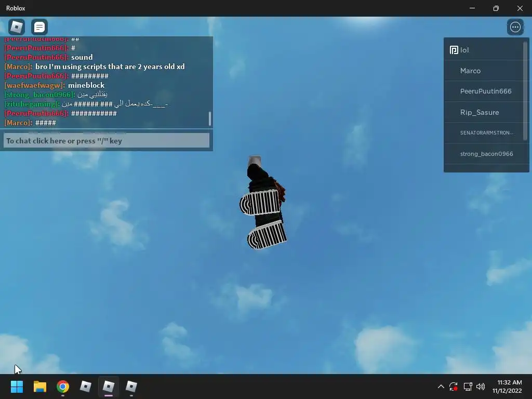Screen dimensions: 532x399
Task: Show hidden system tray icons
Action: 441,387
